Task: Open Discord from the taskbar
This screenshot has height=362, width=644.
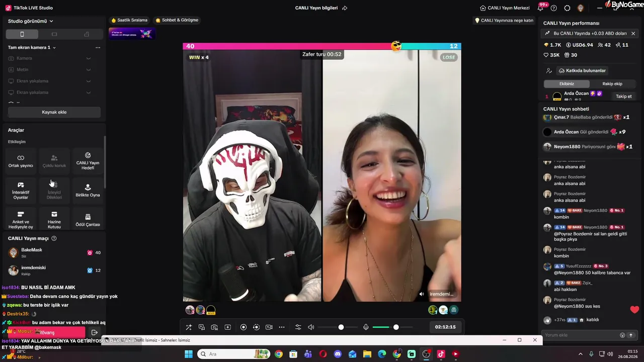Action: 338,354
